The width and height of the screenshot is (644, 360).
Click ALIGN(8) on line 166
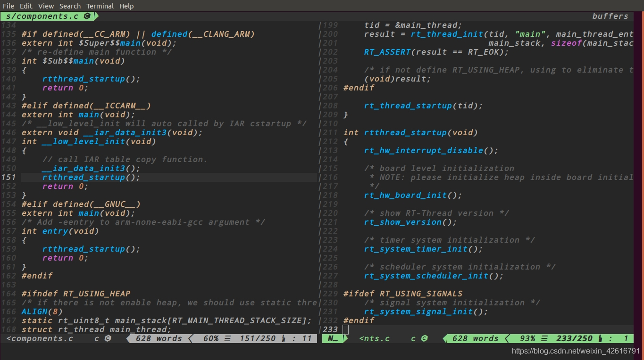(42, 312)
